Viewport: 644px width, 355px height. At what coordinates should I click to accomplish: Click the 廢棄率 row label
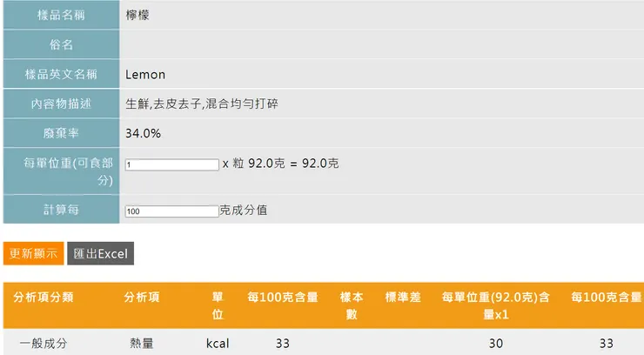(61, 134)
